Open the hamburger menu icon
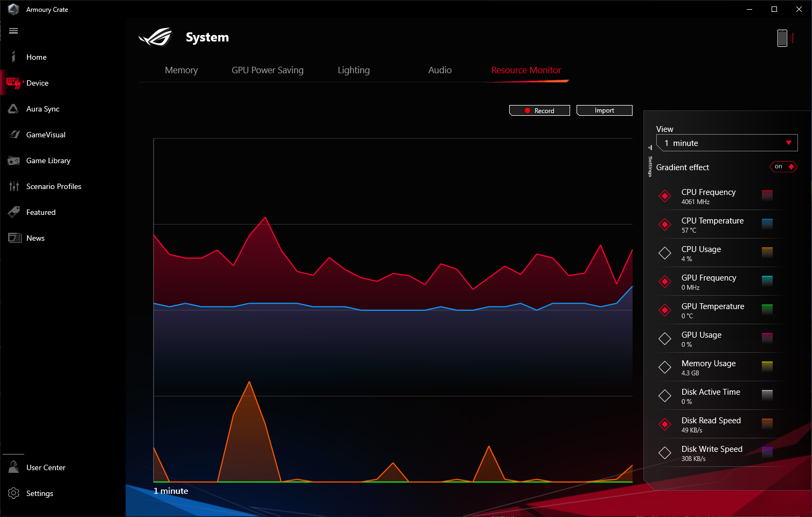Viewport: 812px width, 517px height. (13, 31)
